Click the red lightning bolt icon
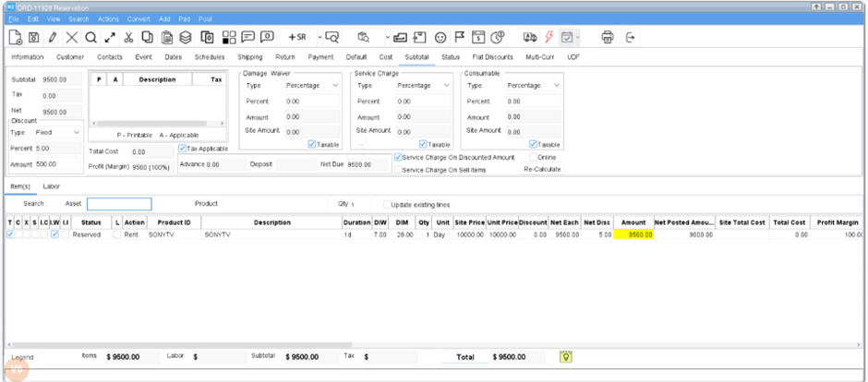 549,38
